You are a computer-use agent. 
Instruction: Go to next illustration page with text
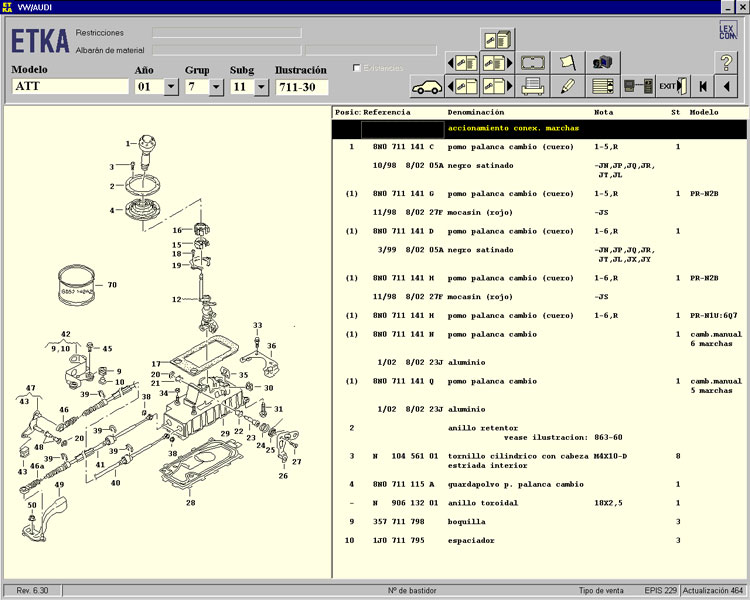click(x=497, y=63)
